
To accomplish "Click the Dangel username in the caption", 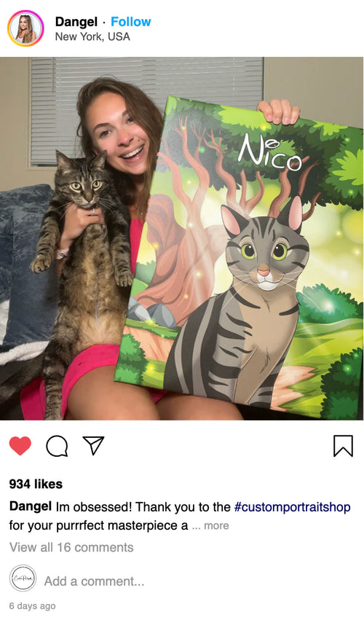I will [31, 506].
